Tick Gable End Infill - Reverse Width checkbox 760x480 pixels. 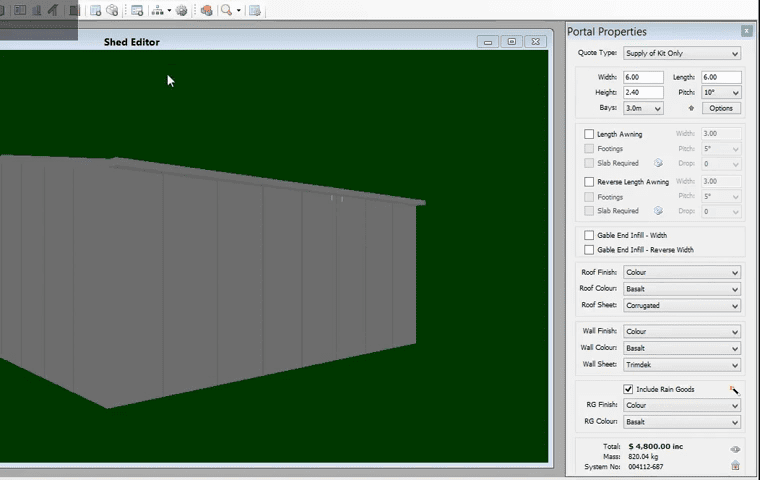coord(589,250)
